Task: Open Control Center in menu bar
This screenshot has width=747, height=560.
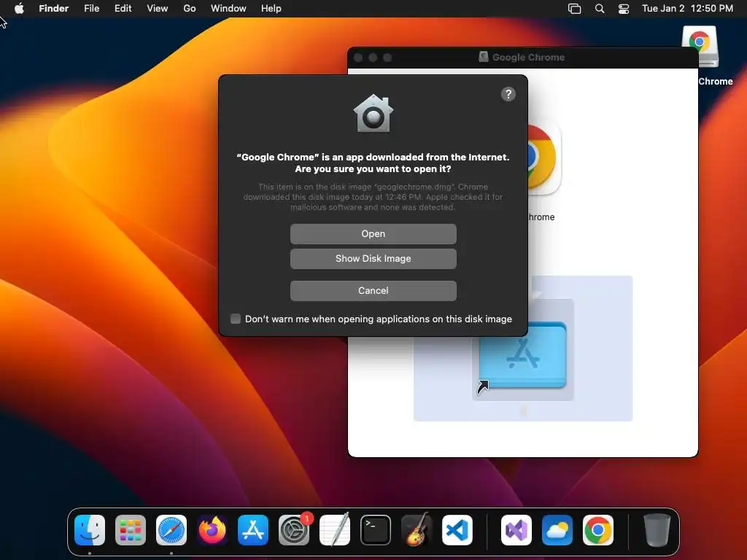Action: [x=624, y=9]
